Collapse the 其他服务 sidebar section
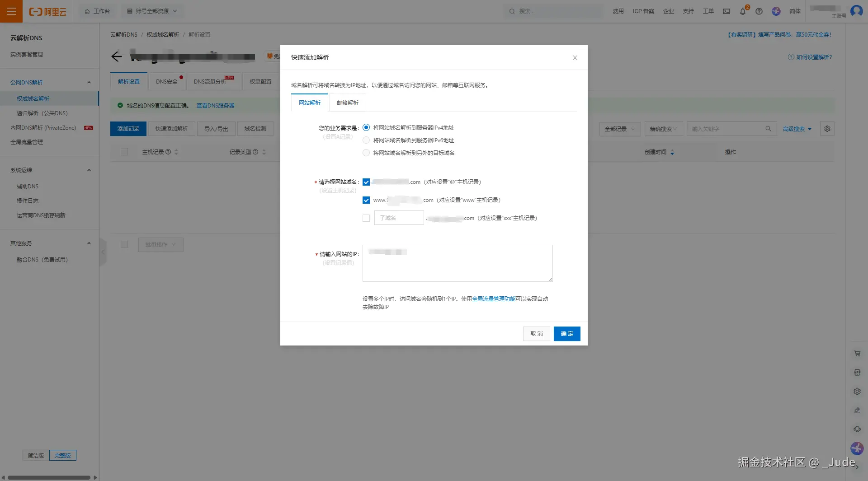 tap(89, 243)
